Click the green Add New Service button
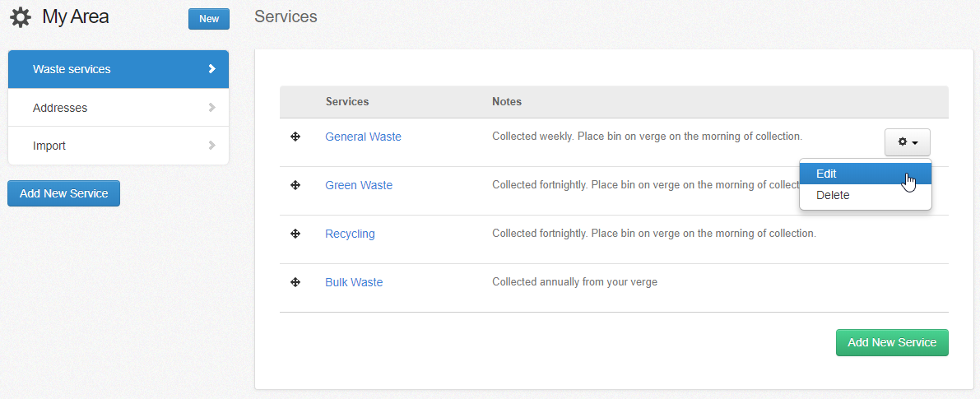 point(891,342)
